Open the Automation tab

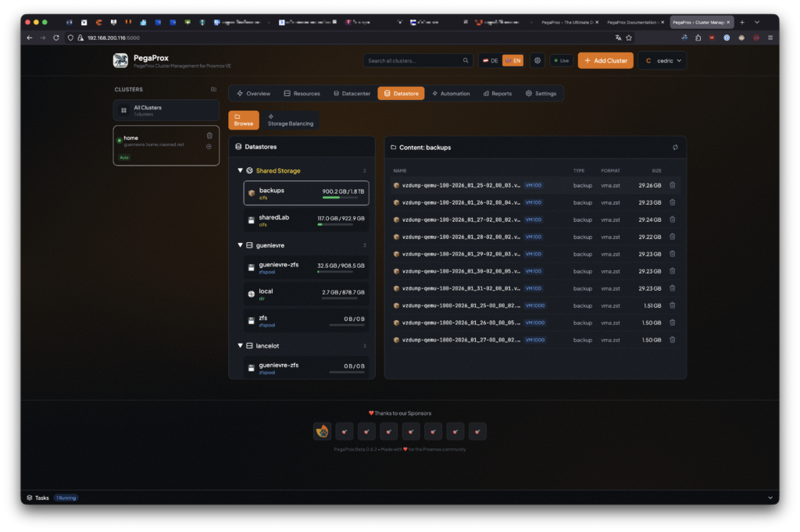[451, 94]
